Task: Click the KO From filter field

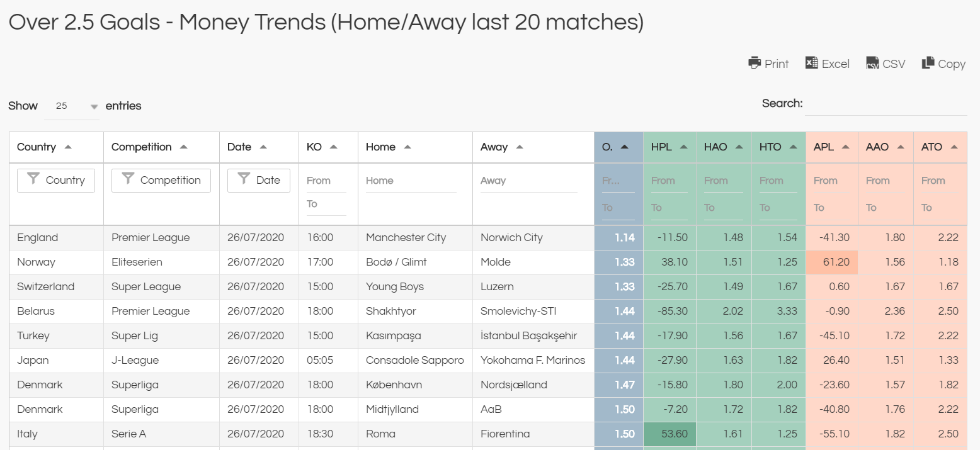Action: point(326,181)
